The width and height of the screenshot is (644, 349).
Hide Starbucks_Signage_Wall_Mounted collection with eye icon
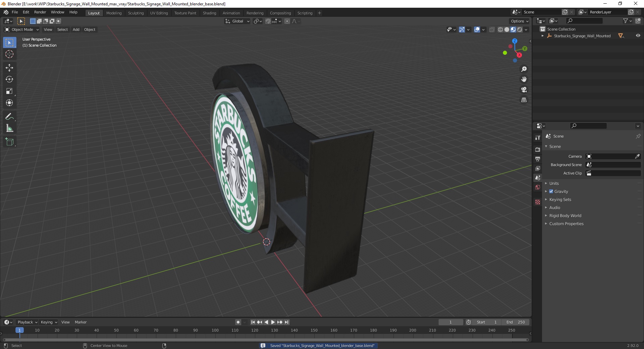coord(638,36)
